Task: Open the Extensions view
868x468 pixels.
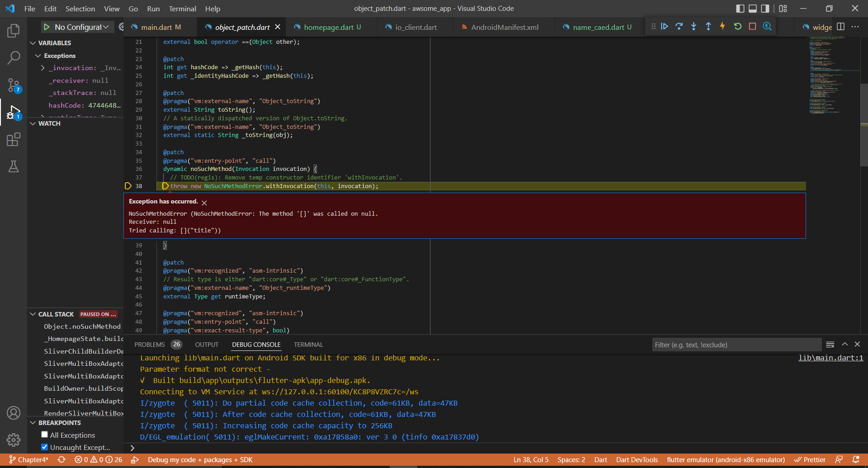Action: tap(14, 139)
